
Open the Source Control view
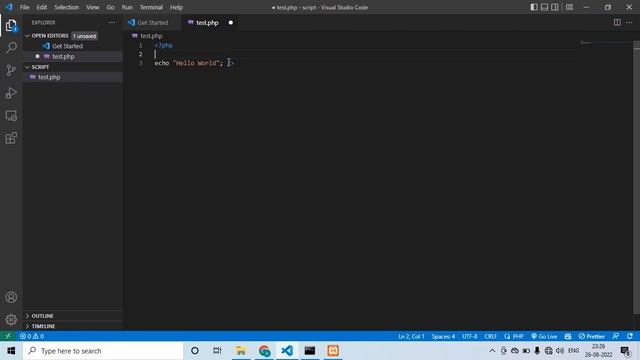pyautogui.click(x=11, y=70)
